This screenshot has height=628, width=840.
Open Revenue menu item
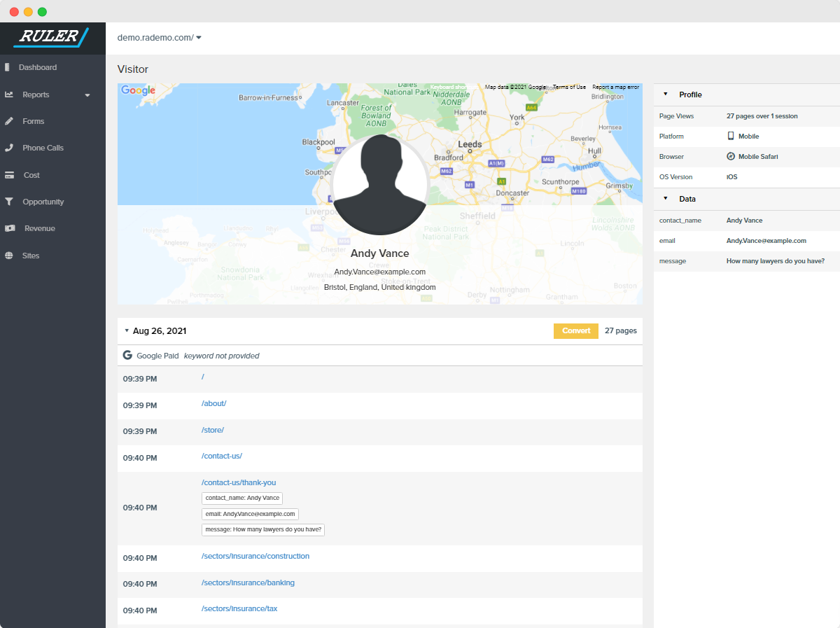(x=39, y=228)
